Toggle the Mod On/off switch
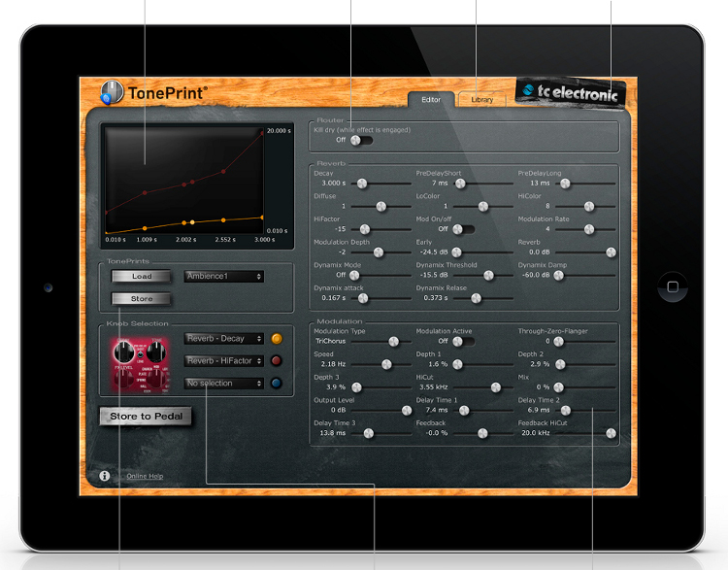 [x=463, y=229]
